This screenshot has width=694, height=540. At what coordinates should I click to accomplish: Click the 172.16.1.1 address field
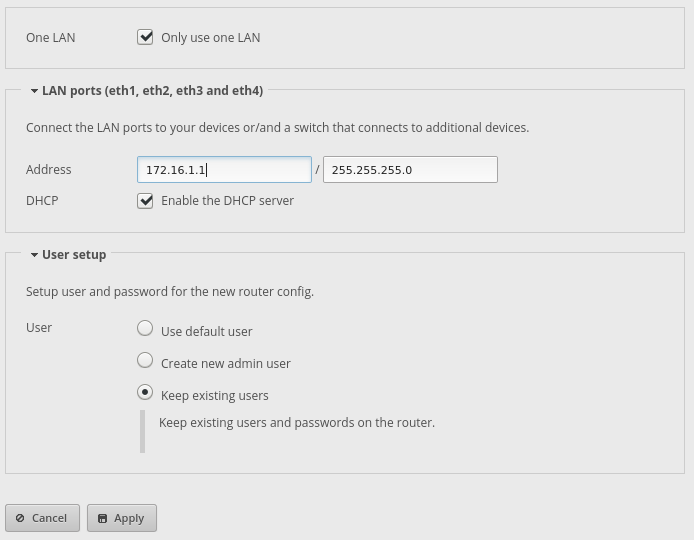224,170
